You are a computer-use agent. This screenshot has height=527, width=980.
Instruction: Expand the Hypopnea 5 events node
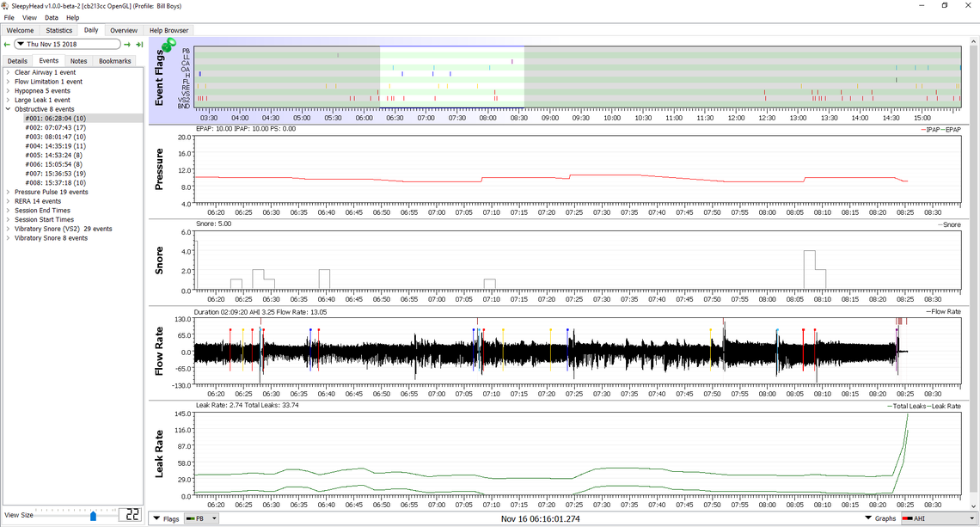coord(8,90)
